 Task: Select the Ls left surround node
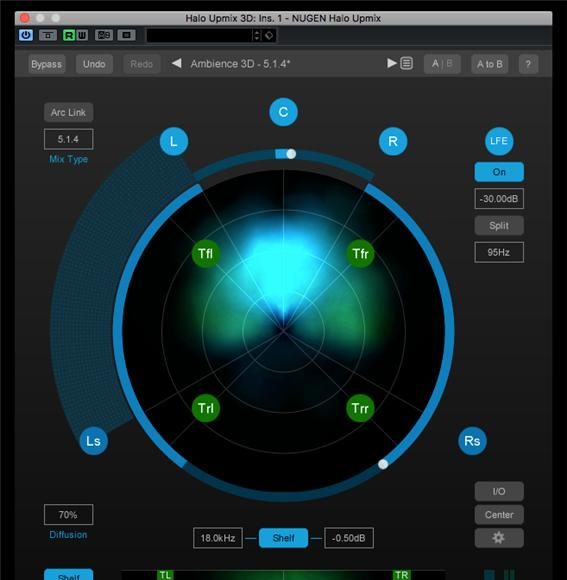click(94, 441)
